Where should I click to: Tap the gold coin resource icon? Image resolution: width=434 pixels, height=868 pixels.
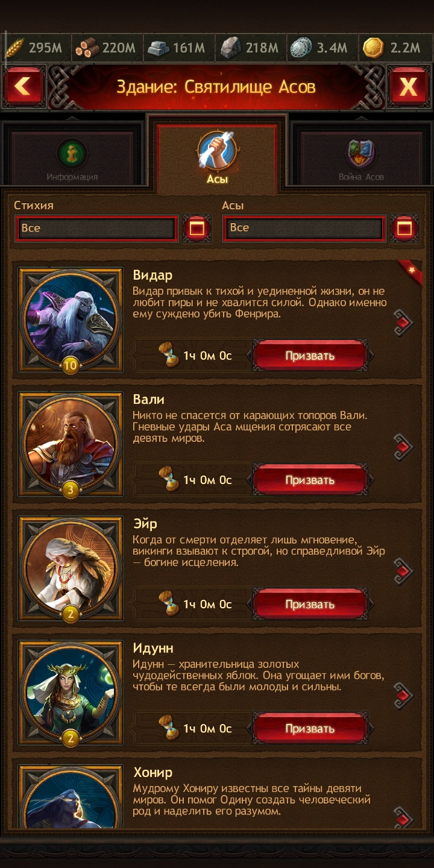374,48
